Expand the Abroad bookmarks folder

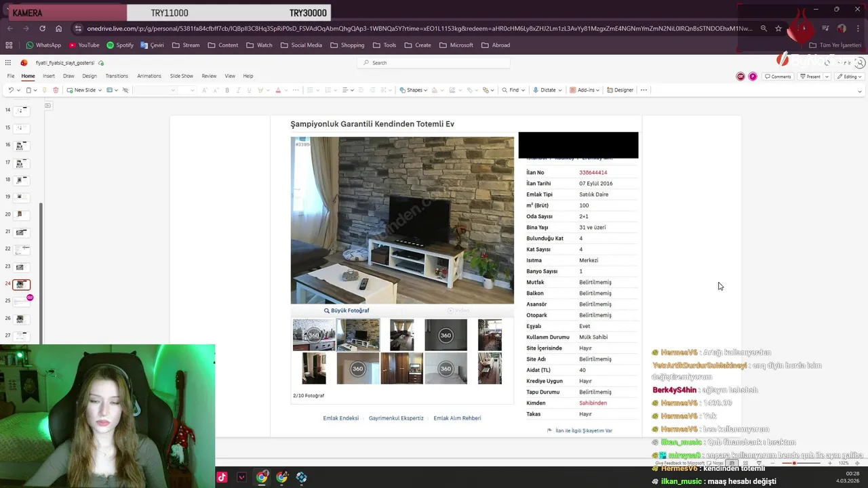(496, 45)
